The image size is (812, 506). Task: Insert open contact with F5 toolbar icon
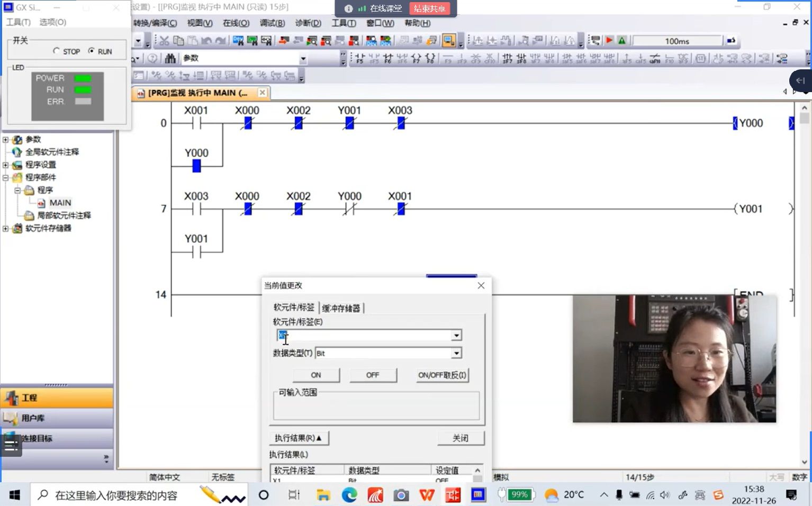pos(359,59)
